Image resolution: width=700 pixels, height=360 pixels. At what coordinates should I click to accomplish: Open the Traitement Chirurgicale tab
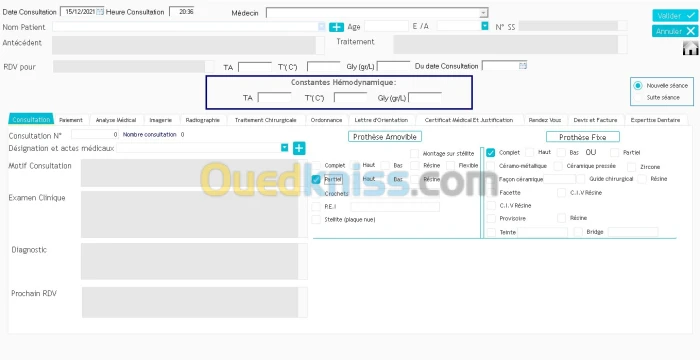click(266, 120)
